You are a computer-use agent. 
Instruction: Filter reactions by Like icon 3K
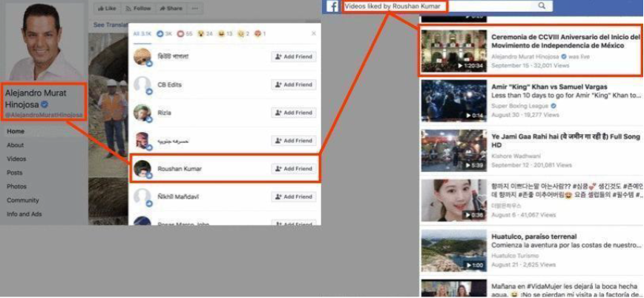click(165, 33)
